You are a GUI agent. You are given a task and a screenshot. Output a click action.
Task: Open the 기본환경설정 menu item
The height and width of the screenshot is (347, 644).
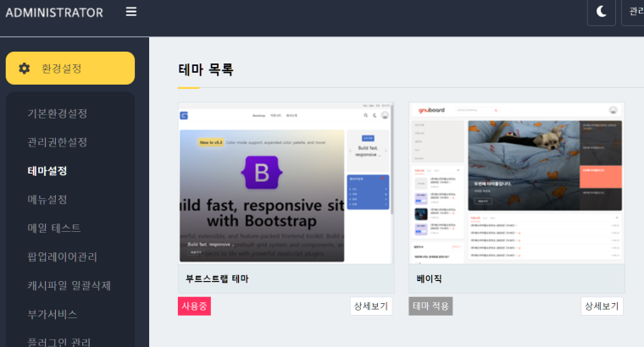click(x=58, y=113)
